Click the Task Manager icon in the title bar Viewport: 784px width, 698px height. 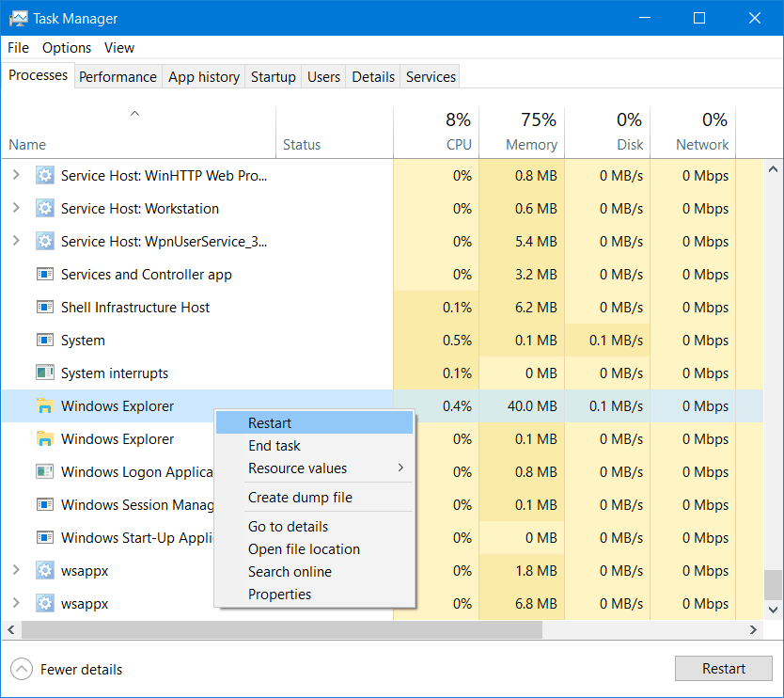[x=19, y=19]
